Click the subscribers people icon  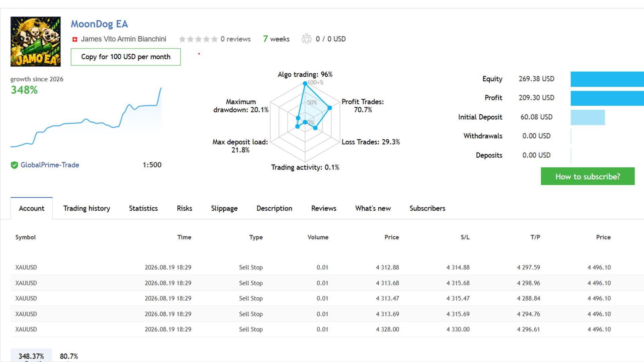(306, 39)
